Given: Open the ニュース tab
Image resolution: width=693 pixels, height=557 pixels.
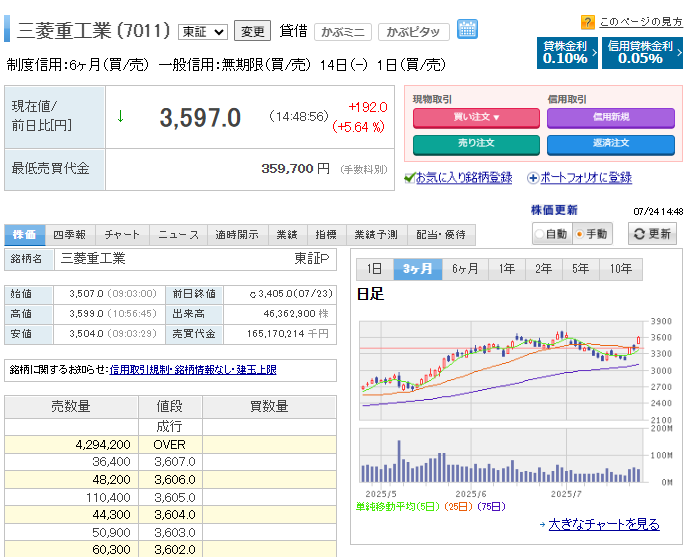Looking at the screenshot, I should [179, 235].
